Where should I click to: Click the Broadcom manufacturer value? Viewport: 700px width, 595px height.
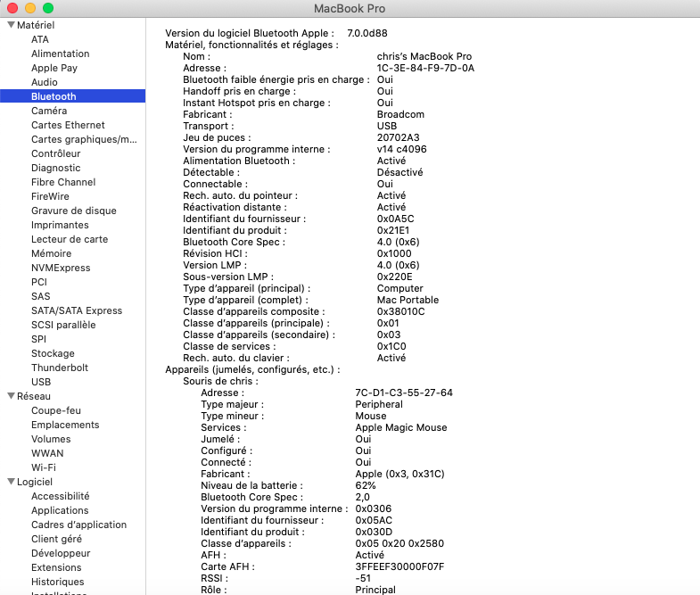click(400, 114)
